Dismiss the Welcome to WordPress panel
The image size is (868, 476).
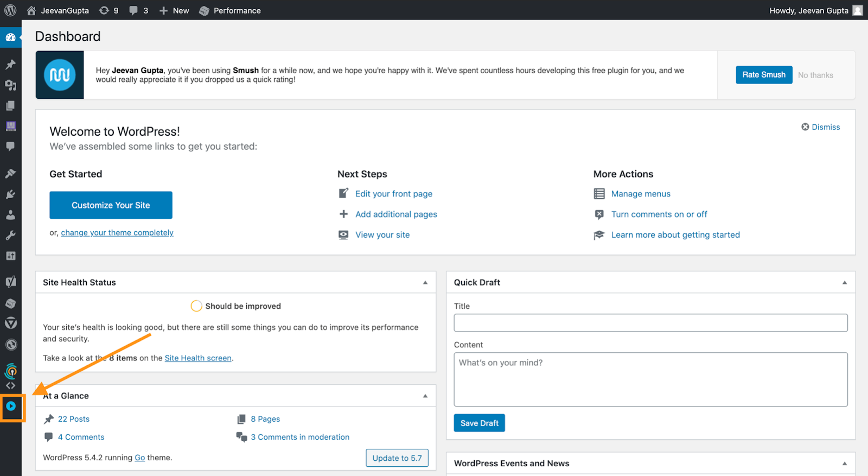[820, 127]
